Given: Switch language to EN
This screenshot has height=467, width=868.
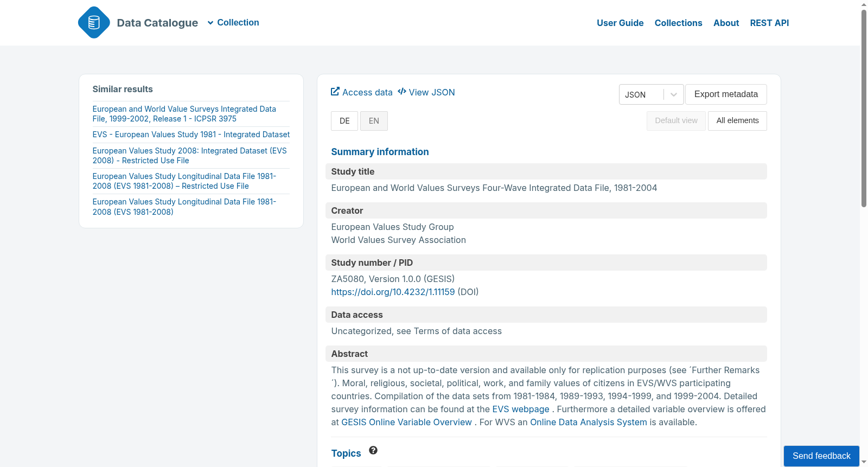Looking at the screenshot, I should click(374, 121).
